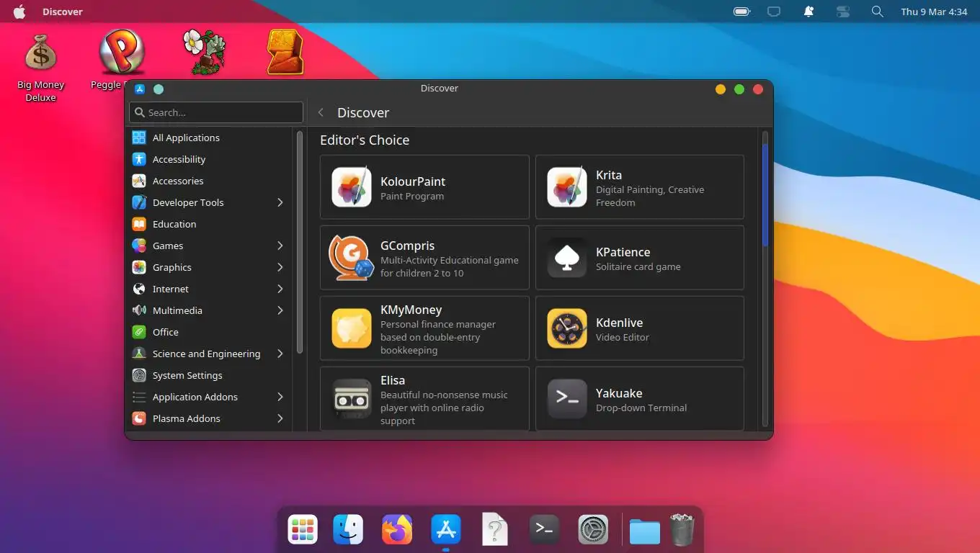Expand the Plasma Addons chevron

(280, 418)
